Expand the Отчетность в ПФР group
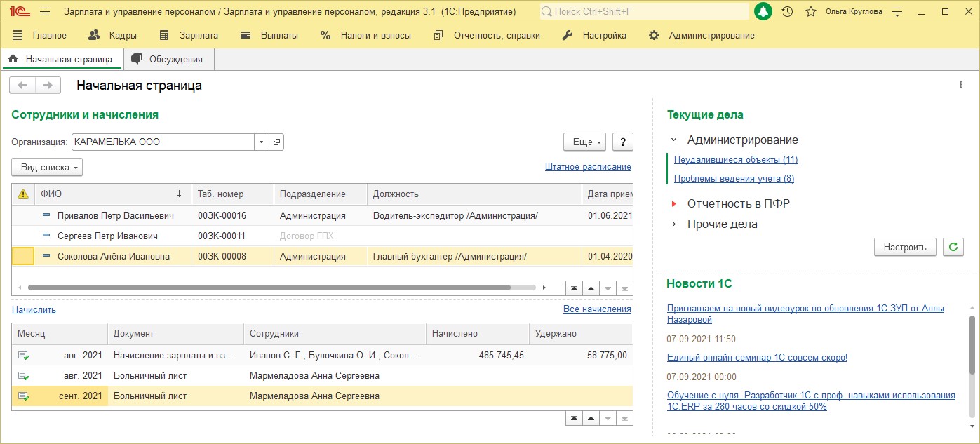 (673, 203)
